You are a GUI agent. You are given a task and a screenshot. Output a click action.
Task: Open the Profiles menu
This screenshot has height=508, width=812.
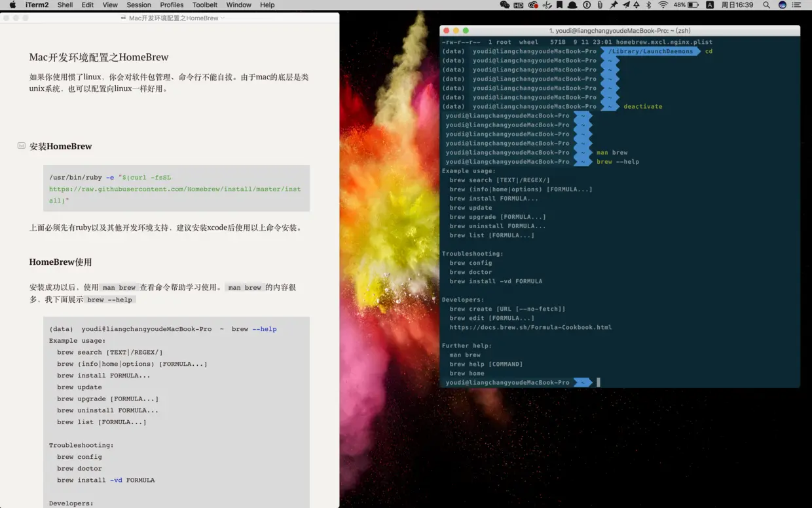click(172, 5)
